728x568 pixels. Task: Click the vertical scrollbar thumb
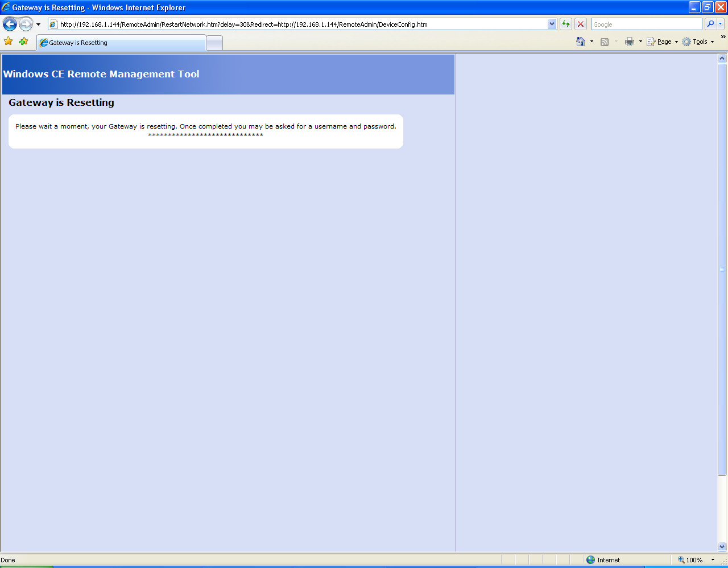coord(722,269)
